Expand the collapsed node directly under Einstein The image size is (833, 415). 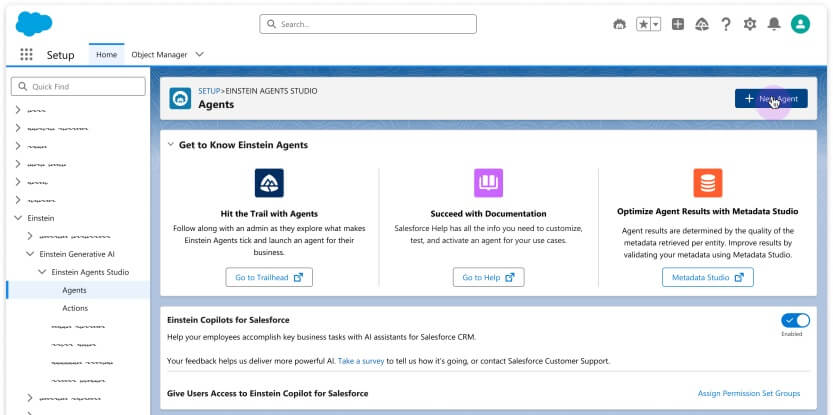(x=30, y=236)
